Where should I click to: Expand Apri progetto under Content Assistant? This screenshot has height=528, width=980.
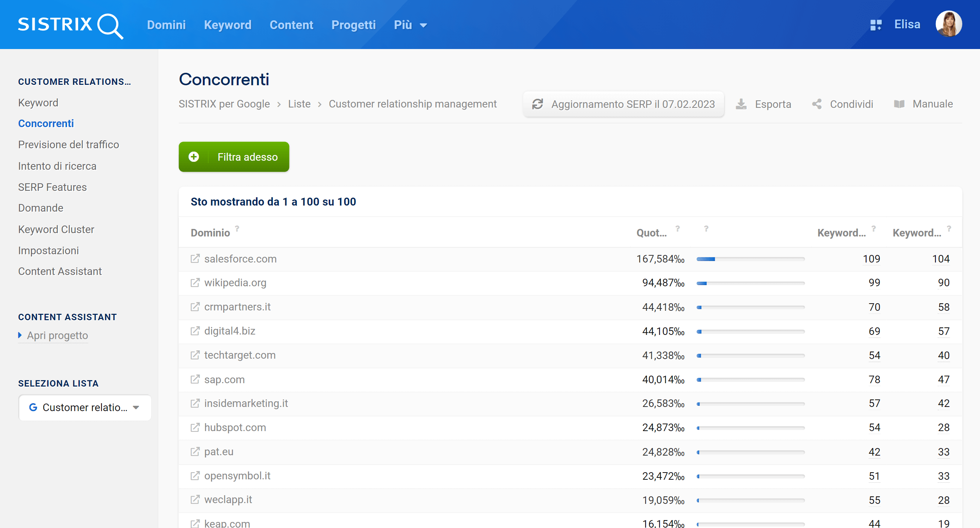pos(53,336)
